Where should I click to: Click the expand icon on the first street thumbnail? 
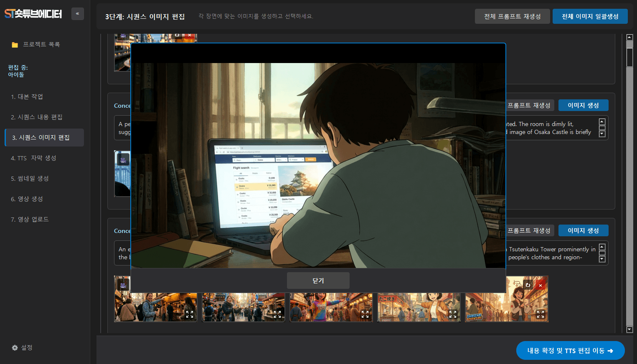point(190,314)
